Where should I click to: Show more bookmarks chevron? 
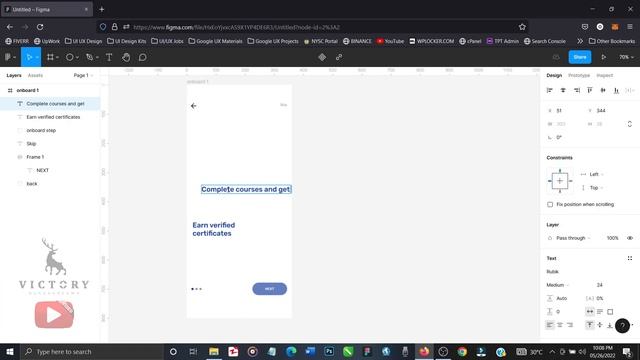[x=580, y=41]
